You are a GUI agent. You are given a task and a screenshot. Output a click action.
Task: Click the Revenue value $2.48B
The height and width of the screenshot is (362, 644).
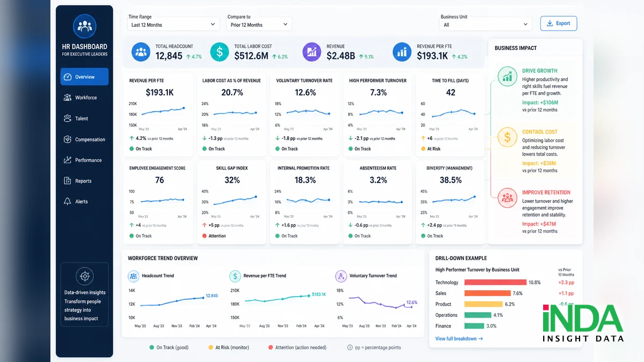pyautogui.click(x=341, y=56)
